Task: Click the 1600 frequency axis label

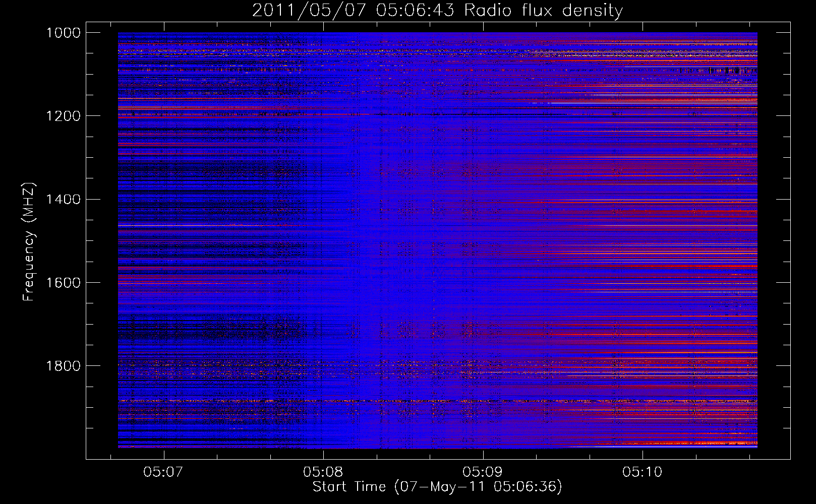Action: click(x=63, y=282)
